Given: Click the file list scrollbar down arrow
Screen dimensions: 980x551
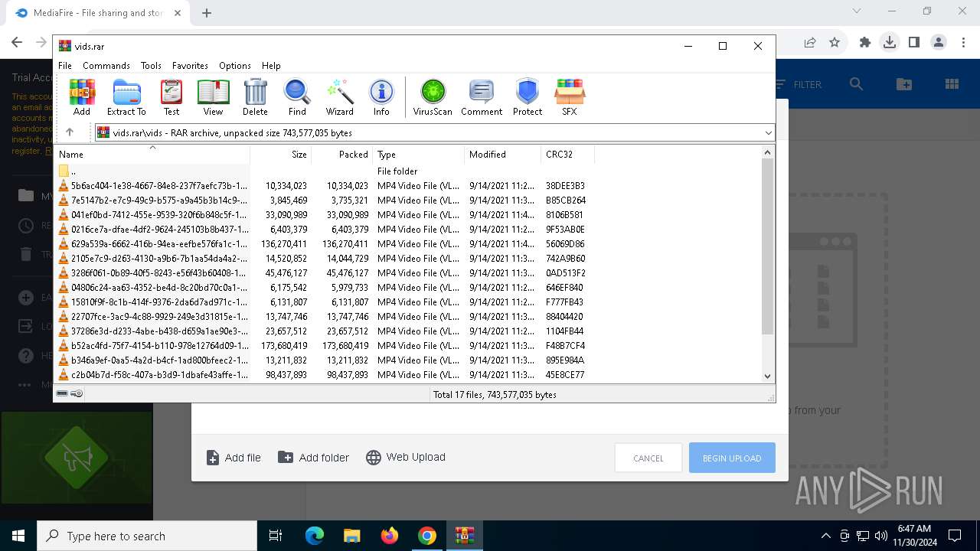Looking at the screenshot, I should (x=768, y=376).
